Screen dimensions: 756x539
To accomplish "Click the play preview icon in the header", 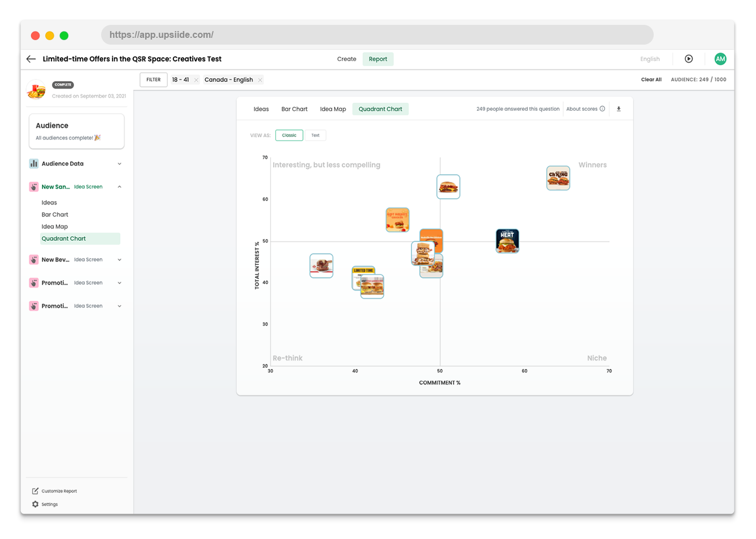I will (x=689, y=59).
